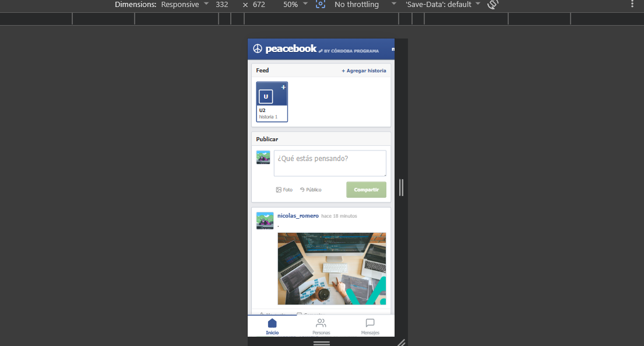This screenshot has width=644, height=346.
Task: Click the peace symbol logo icon
Action: pyautogui.click(x=258, y=49)
